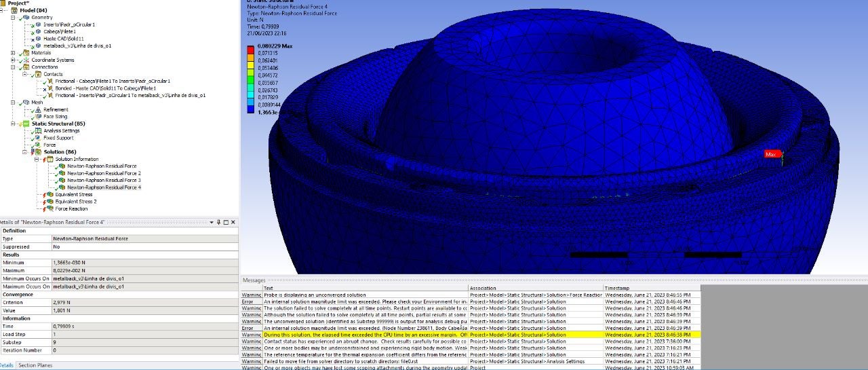Click the Face Sizing icon under Mesh
Image resolution: width=868 pixels, height=370 pixels.
tap(38, 116)
